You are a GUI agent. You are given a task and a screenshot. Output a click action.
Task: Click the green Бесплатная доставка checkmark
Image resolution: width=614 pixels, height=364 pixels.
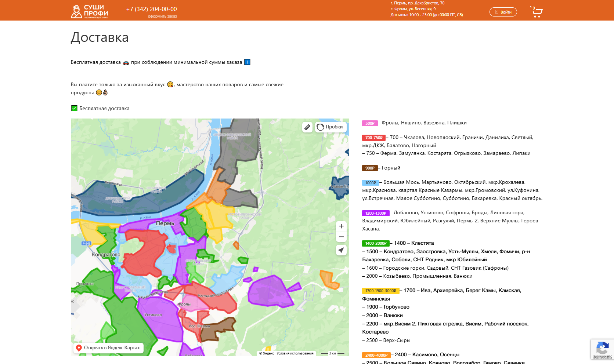click(x=74, y=108)
